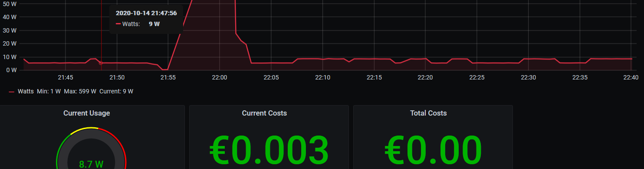Click the 50 W y-axis label

click(10, 3)
